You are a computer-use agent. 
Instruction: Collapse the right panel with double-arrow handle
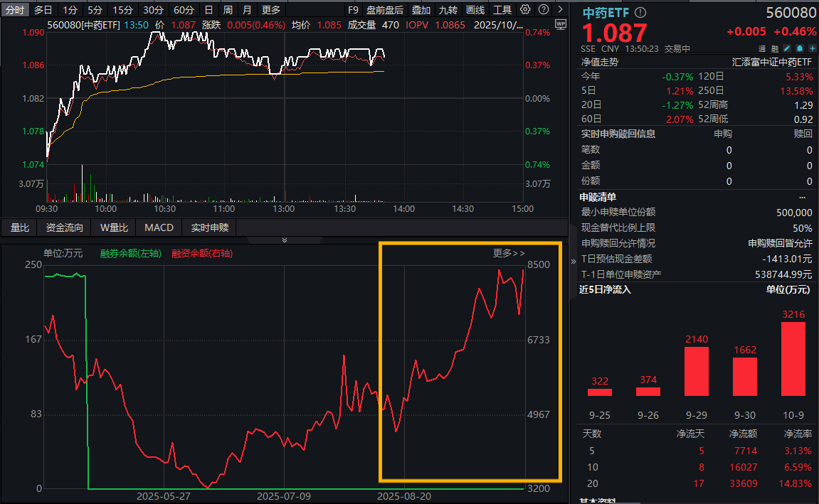point(573,261)
